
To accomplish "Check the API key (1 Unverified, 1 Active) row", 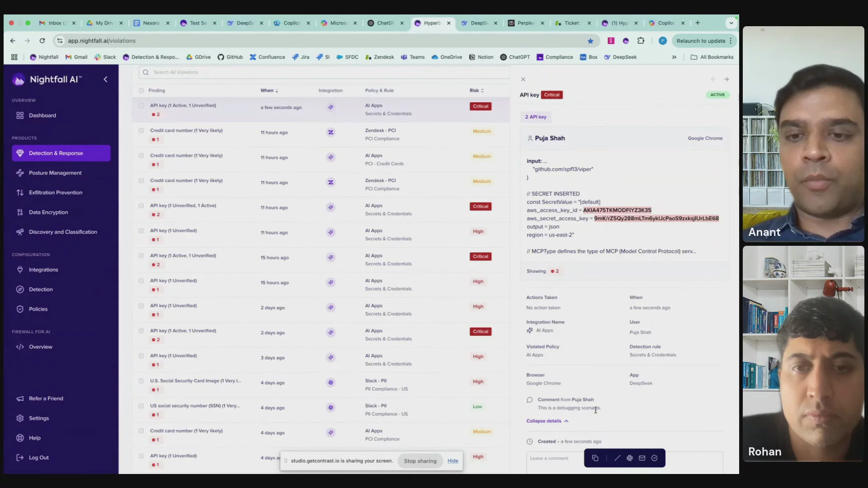I will 141,206.
